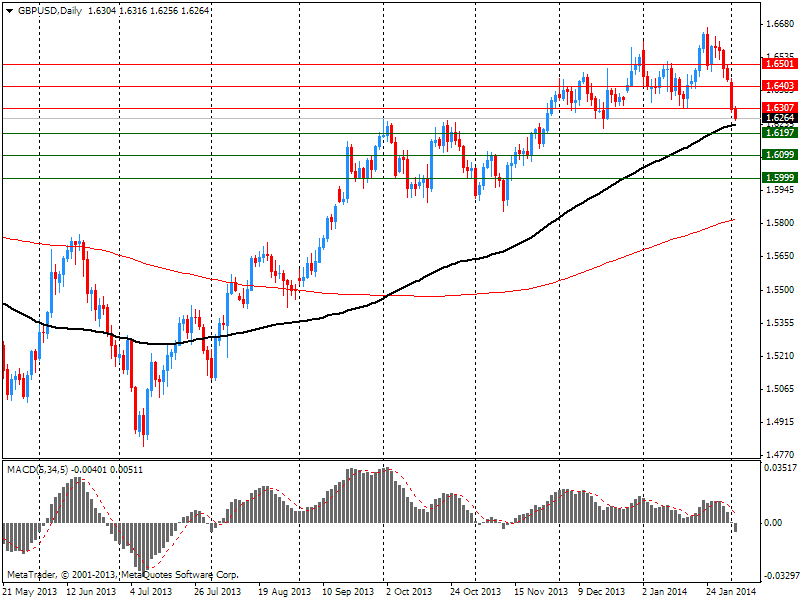The image size is (800, 600).
Task: Click the 2 Oct 2013 date label
Action: (407, 592)
